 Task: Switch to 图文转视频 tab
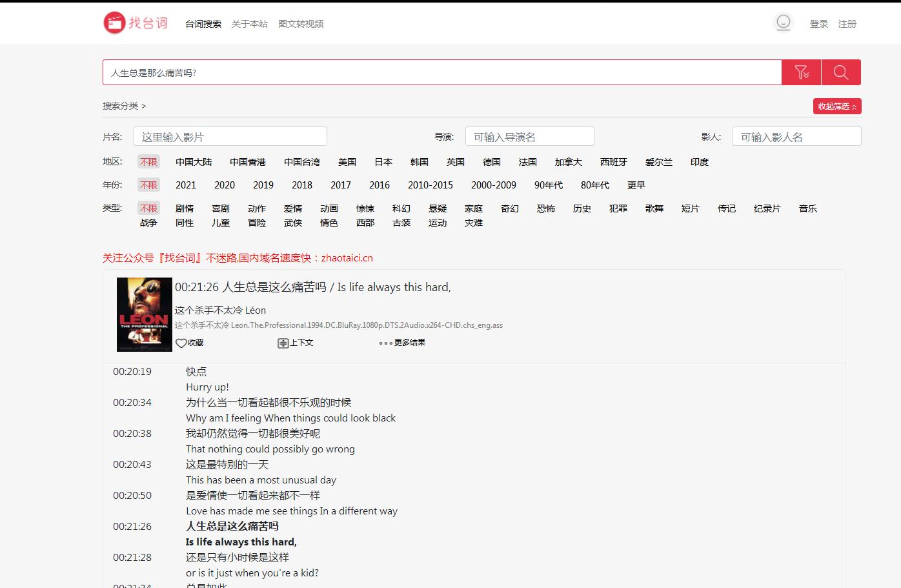[x=302, y=23]
